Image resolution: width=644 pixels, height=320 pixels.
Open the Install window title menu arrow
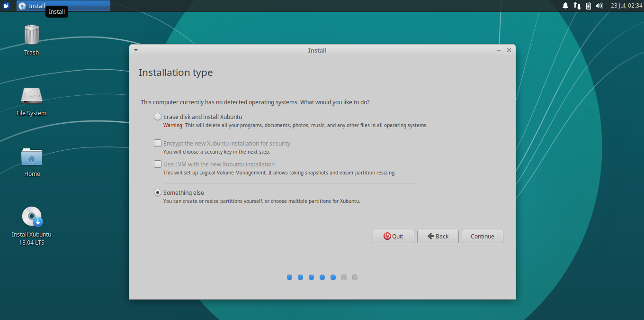(136, 50)
